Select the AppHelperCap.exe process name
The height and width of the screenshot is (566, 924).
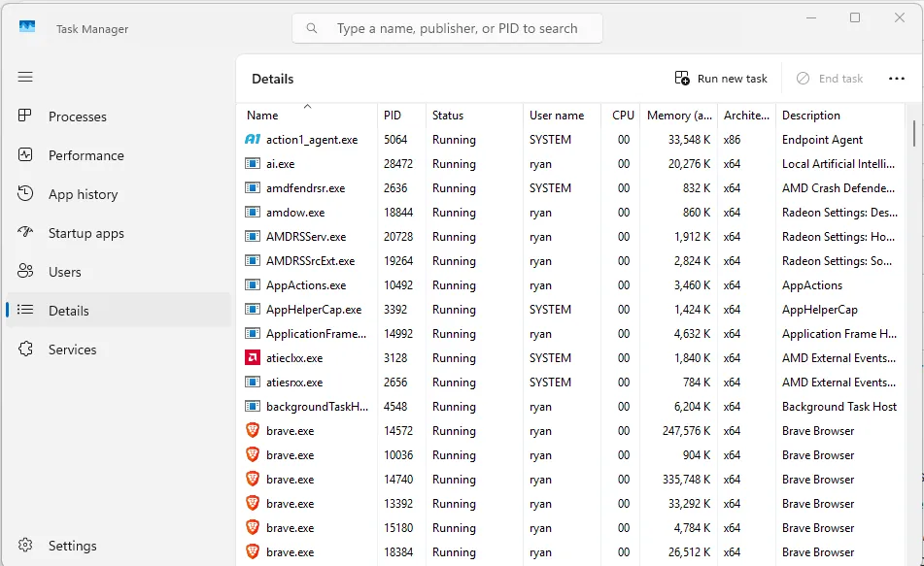314,309
